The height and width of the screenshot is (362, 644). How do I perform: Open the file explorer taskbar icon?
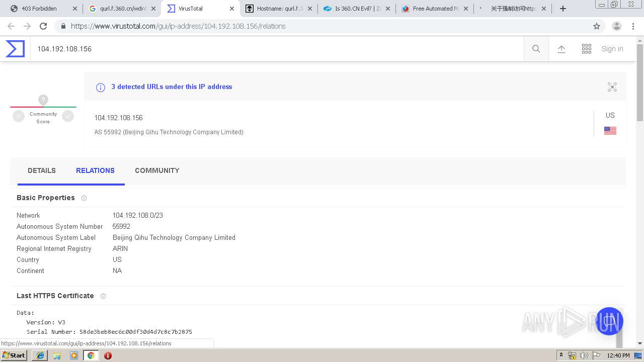point(57,355)
